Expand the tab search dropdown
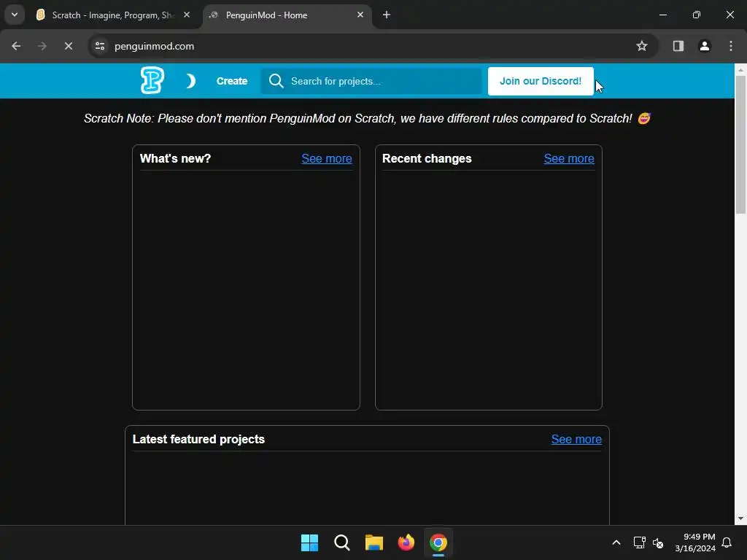The width and height of the screenshot is (747, 560). pos(15,15)
